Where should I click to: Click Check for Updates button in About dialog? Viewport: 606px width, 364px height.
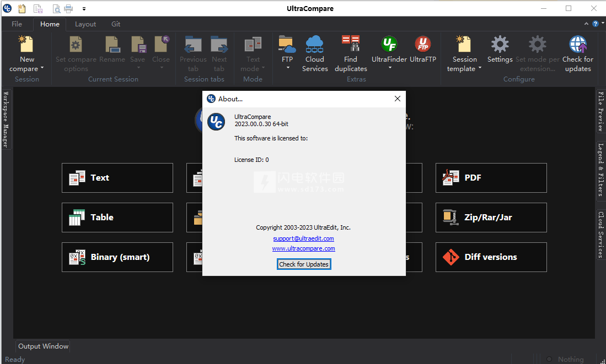point(304,264)
